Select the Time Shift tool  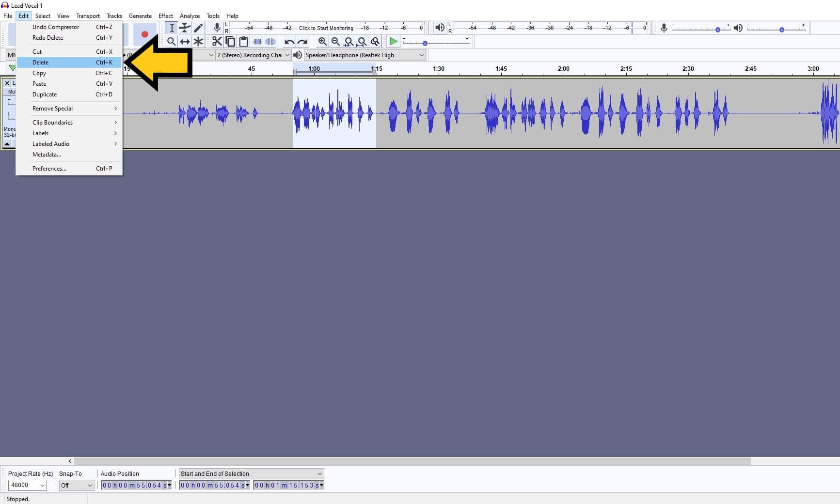point(185,41)
